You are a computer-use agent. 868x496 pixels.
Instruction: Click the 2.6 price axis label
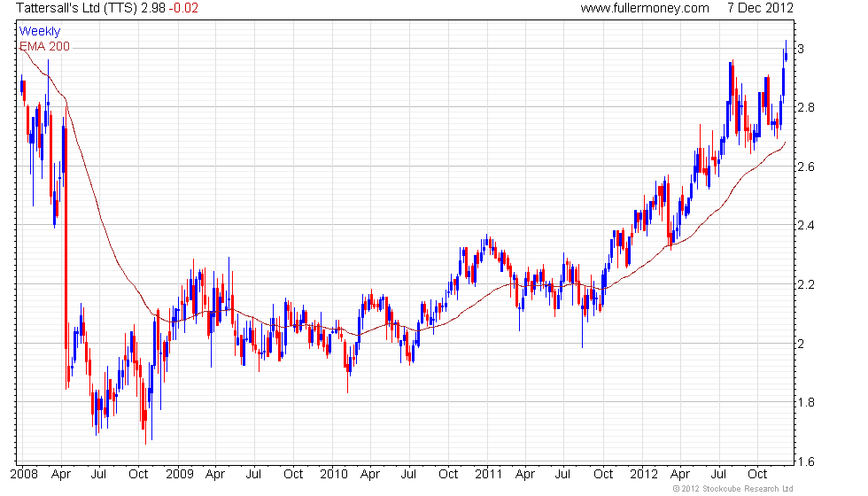click(x=806, y=167)
